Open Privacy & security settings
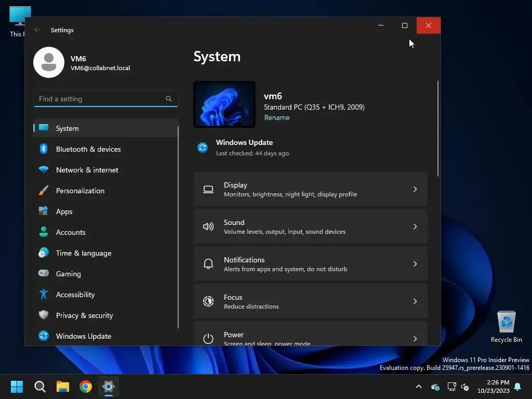The height and width of the screenshot is (399, 532). (x=105, y=315)
